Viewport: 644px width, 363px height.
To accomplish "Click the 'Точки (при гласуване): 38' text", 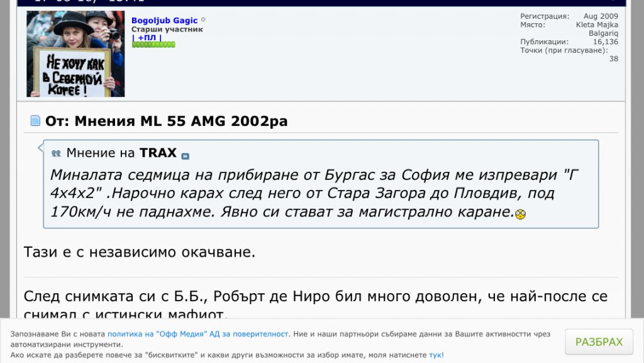I will [x=569, y=55].
